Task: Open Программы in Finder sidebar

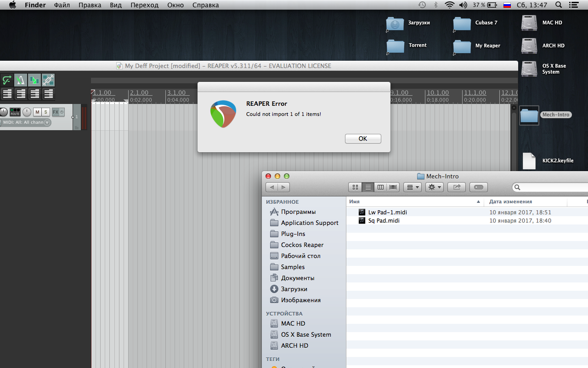Action: click(x=293, y=212)
